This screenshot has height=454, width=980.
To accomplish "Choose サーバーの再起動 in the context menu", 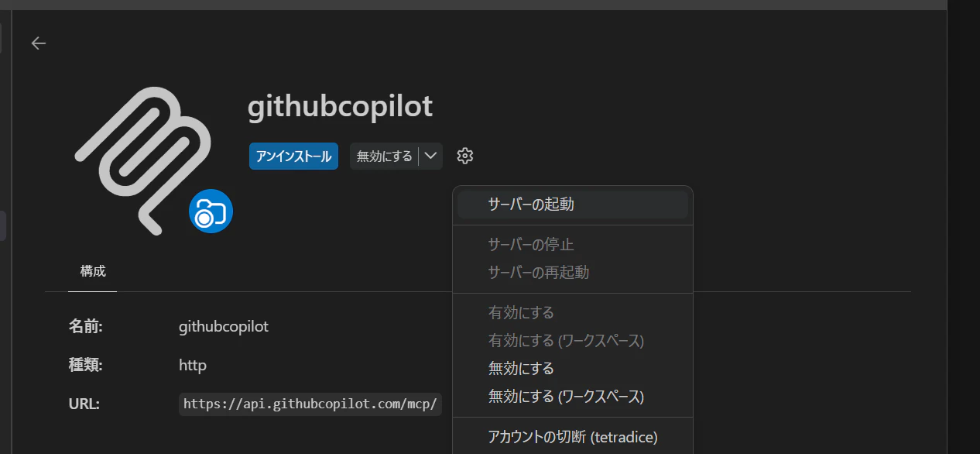I will [572, 273].
